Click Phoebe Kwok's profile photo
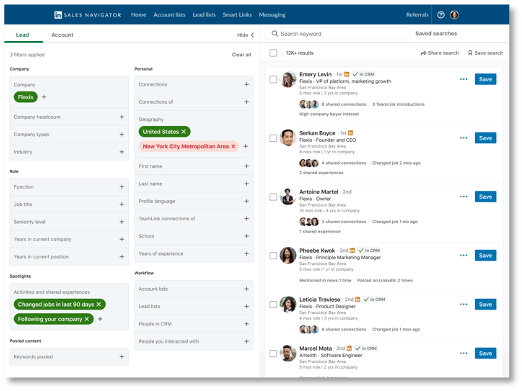 pos(288,255)
